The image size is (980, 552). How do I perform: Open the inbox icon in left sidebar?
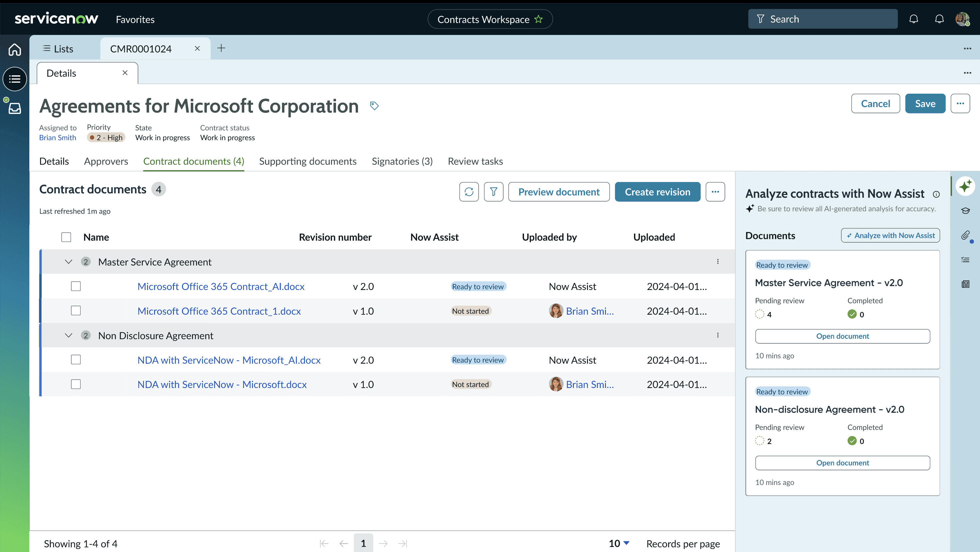14,108
